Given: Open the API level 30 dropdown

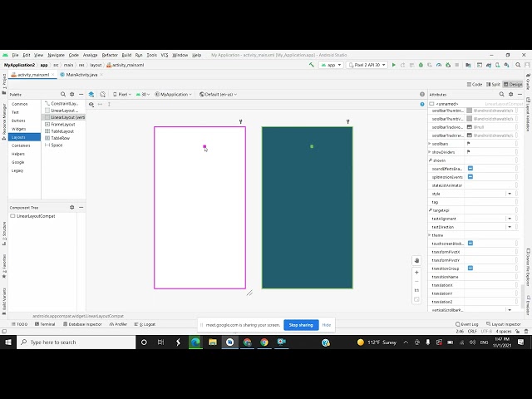Looking at the screenshot, I should click(x=143, y=94).
